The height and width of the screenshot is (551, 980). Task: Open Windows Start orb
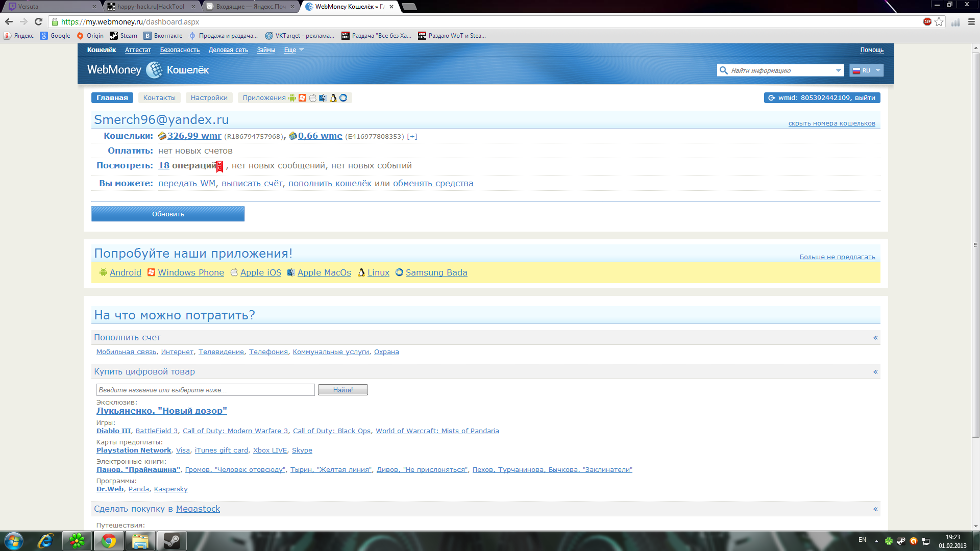14,541
